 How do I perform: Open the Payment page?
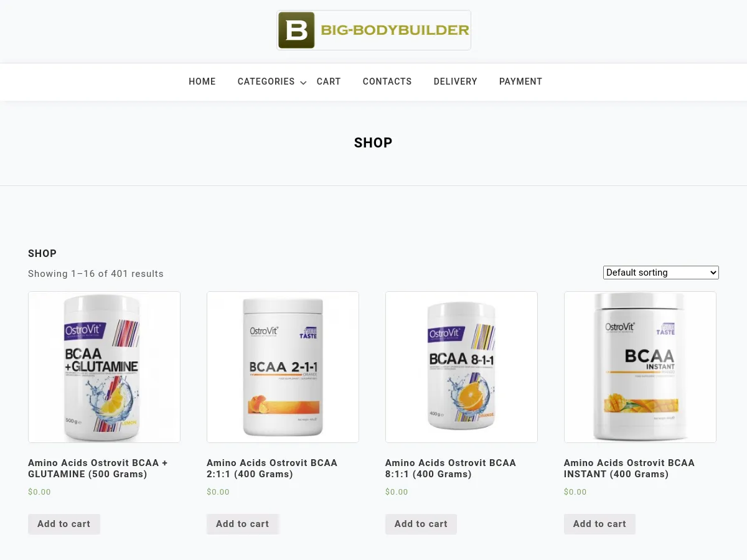[x=520, y=82]
